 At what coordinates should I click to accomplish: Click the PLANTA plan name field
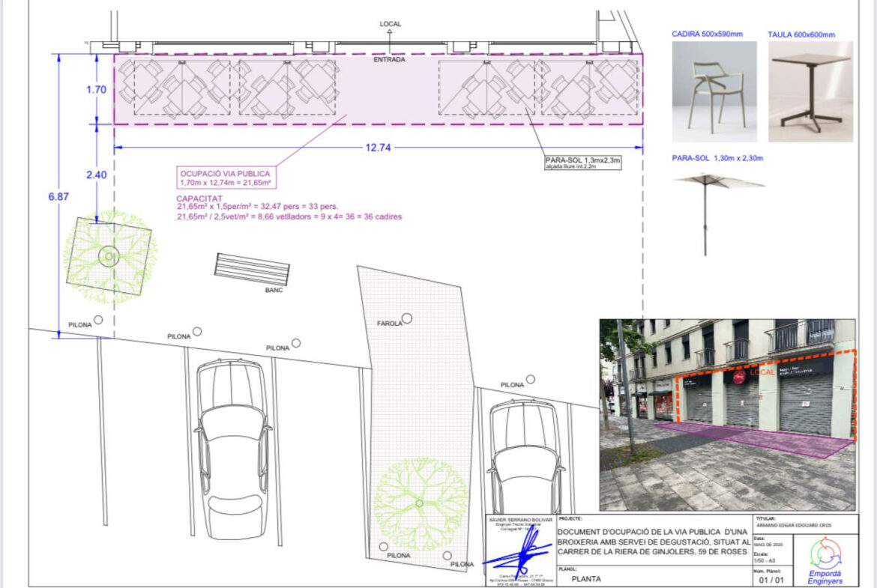click(585, 578)
